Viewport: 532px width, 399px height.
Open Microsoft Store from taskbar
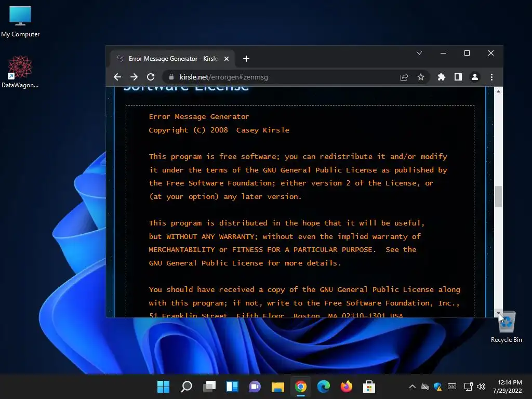pos(369,387)
